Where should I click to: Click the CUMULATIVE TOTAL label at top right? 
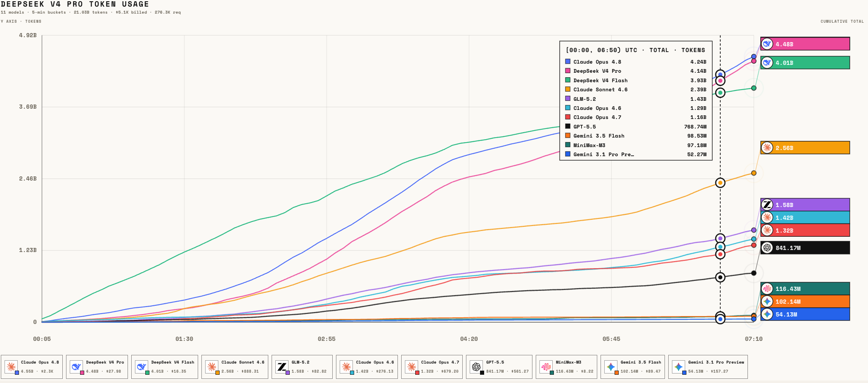[842, 21]
